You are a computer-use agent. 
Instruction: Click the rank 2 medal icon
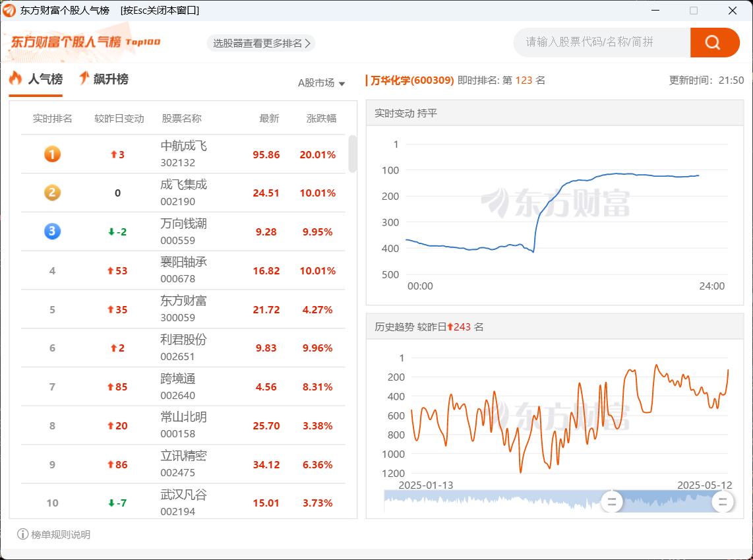pyautogui.click(x=52, y=193)
